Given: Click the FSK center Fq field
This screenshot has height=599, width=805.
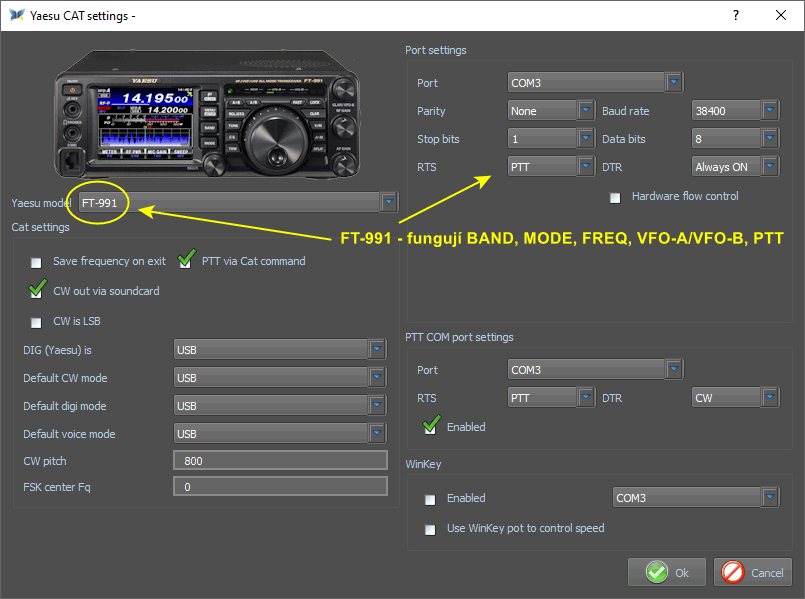Looking at the screenshot, I should 280,487.
